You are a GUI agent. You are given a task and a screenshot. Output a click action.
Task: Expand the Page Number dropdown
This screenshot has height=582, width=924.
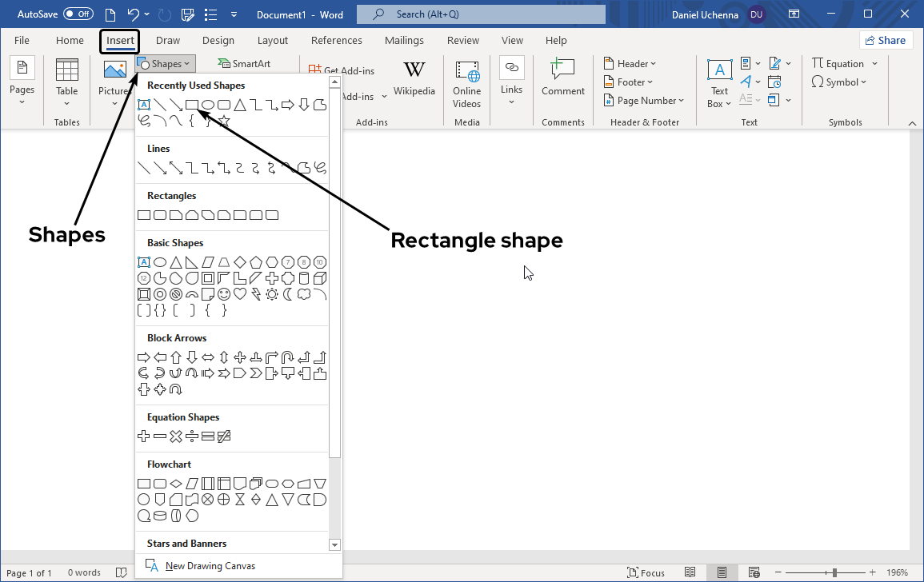tap(650, 100)
